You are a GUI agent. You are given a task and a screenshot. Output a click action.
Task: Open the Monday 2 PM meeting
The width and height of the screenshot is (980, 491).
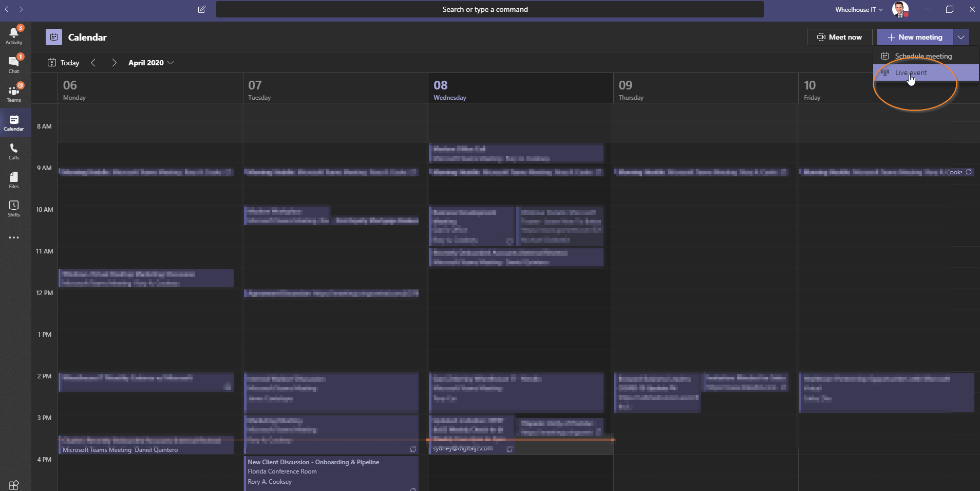(x=146, y=382)
